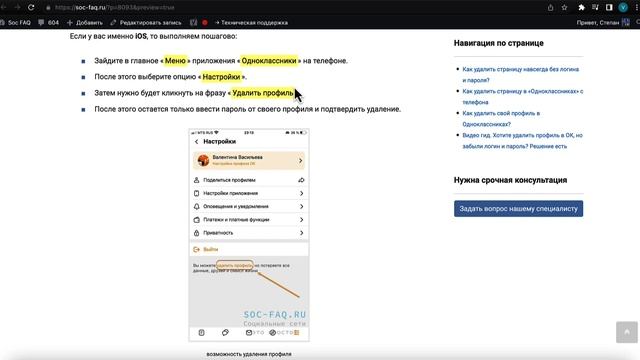Screen dimensions: 640x360
Task: Open the Soc FAQ admin bar item
Action: click(16, 23)
